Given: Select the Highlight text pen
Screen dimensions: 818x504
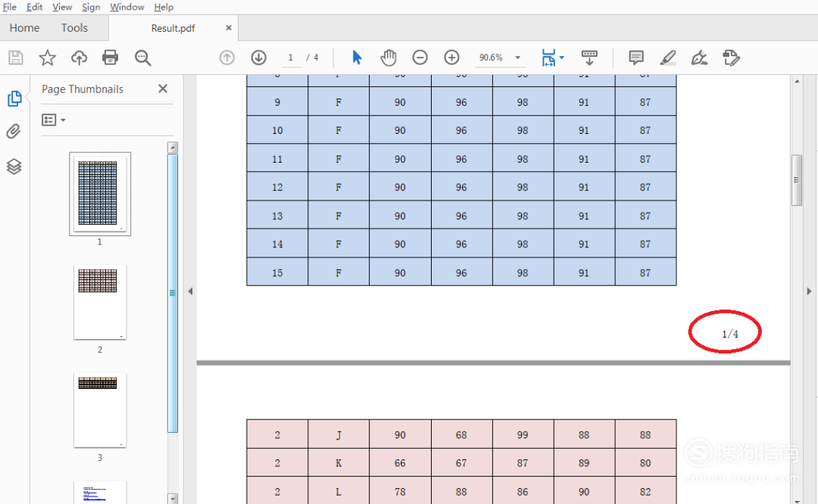Looking at the screenshot, I should pos(668,58).
